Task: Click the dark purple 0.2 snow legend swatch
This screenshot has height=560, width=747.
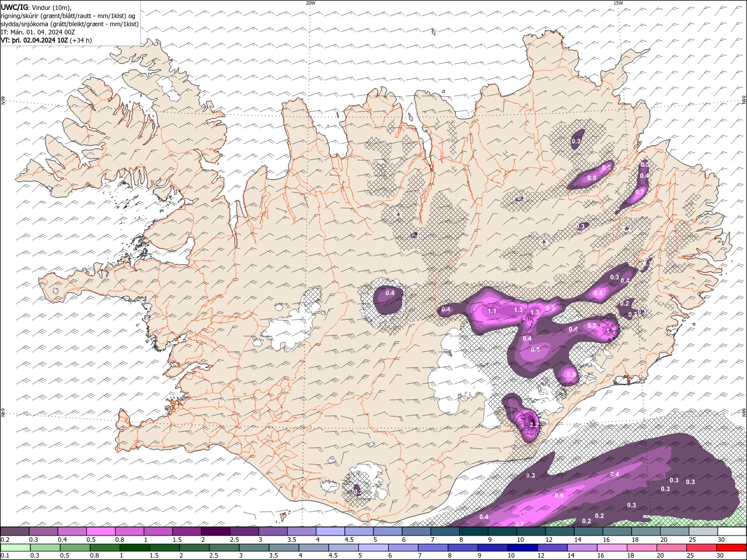Action: point(15,531)
